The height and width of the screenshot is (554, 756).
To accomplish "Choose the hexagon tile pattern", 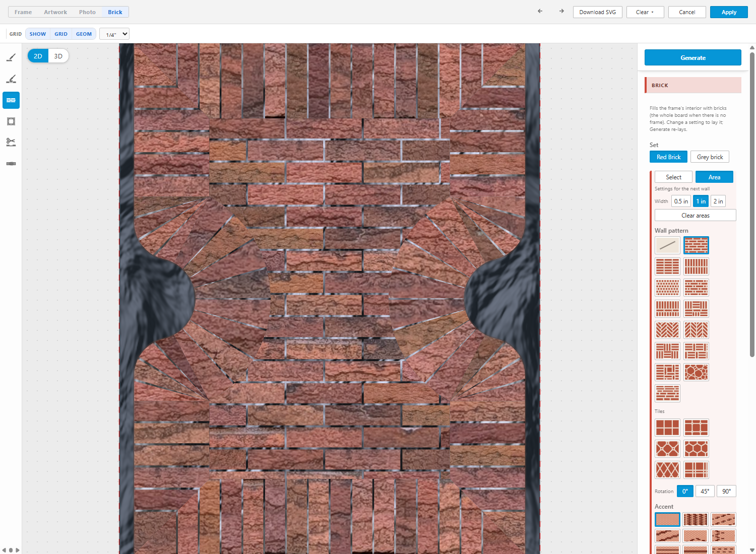I will [696, 449].
